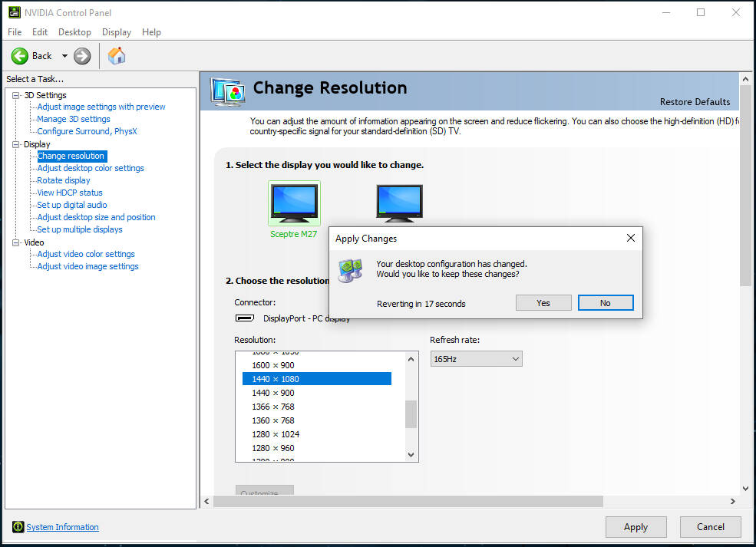Click the Cancel button
The width and height of the screenshot is (756, 547).
[710, 527]
